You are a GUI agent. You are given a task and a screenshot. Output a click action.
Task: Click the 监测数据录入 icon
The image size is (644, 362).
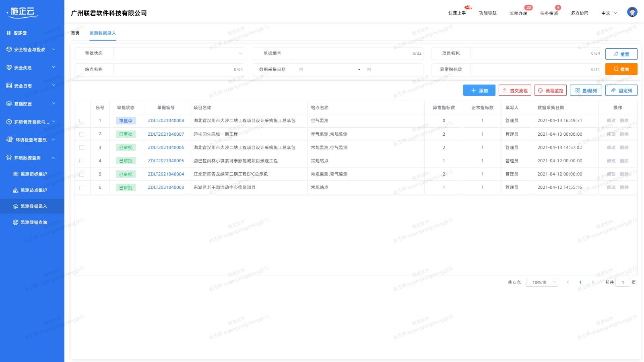tap(16, 206)
